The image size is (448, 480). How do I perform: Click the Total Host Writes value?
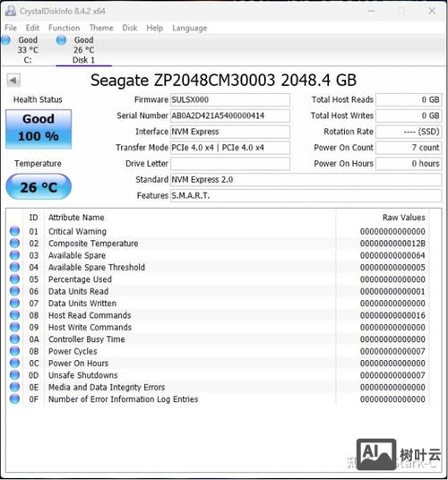[x=409, y=116]
